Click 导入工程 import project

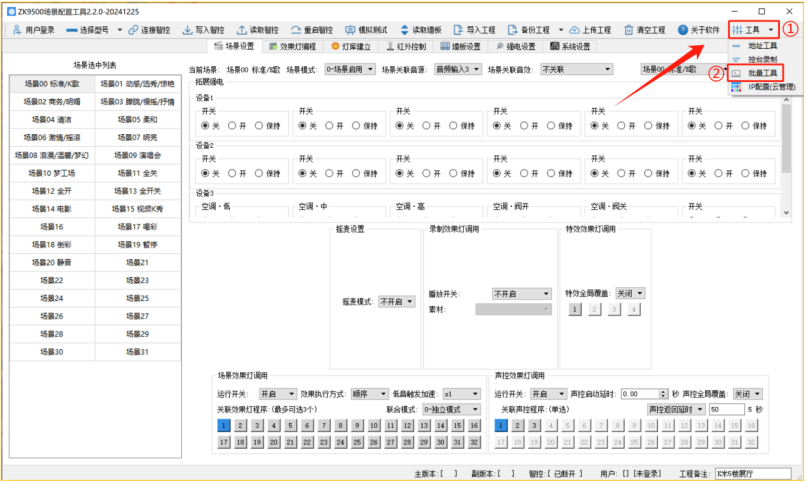pyautogui.click(x=474, y=30)
